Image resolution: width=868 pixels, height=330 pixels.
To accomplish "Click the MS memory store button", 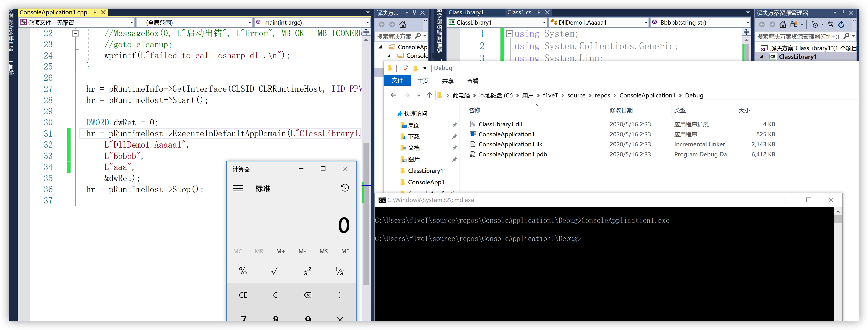I will (x=324, y=251).
